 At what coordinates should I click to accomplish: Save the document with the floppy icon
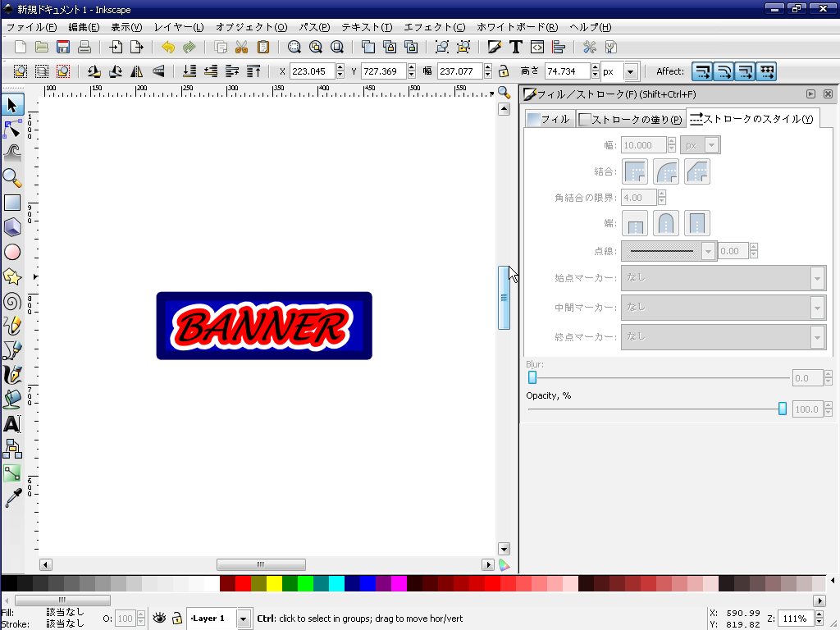tap(63, 47)
